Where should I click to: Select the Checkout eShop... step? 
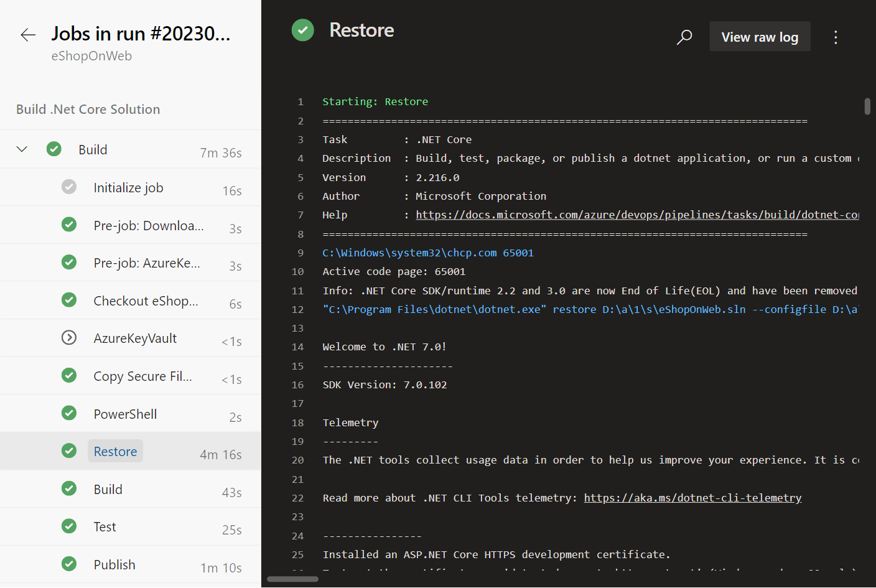[x=131, y=301]
